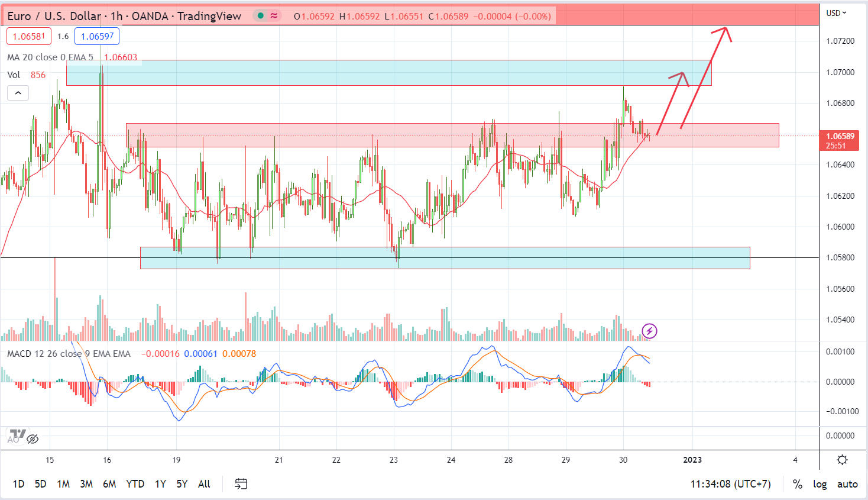Click the MACD signal value 0.00078
Screen dimensions: 868x500
(239, 354)
